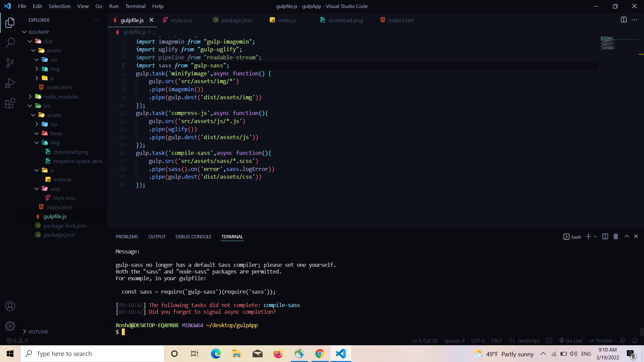The image size is (644, 362).
Task: Expand the img folder under dist
Action: [37, 69]
